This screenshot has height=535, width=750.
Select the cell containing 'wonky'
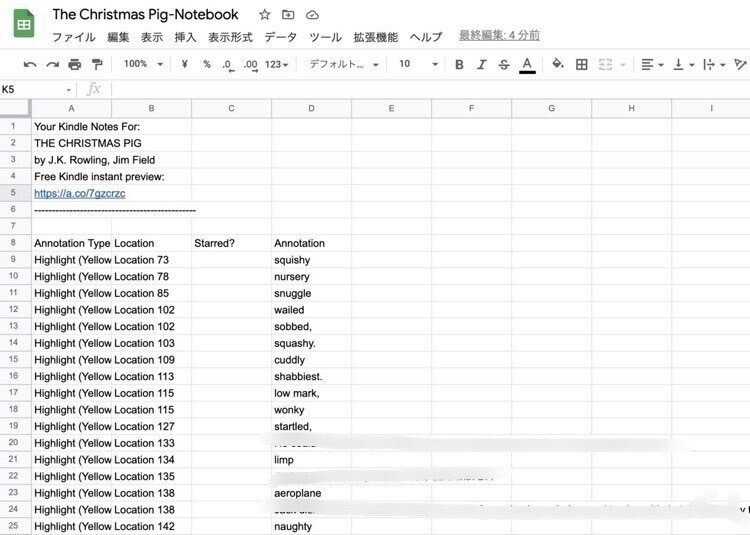(x=311, y=410)
